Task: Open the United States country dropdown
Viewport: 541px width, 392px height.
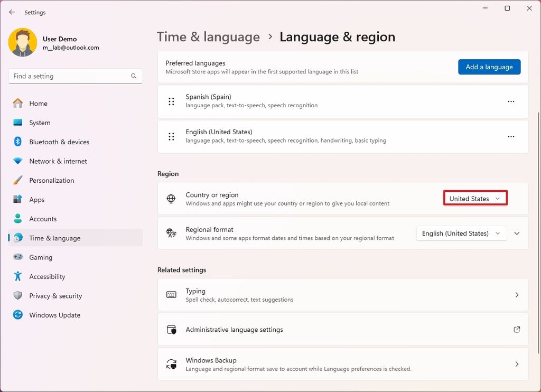Action: pos(474,198)
